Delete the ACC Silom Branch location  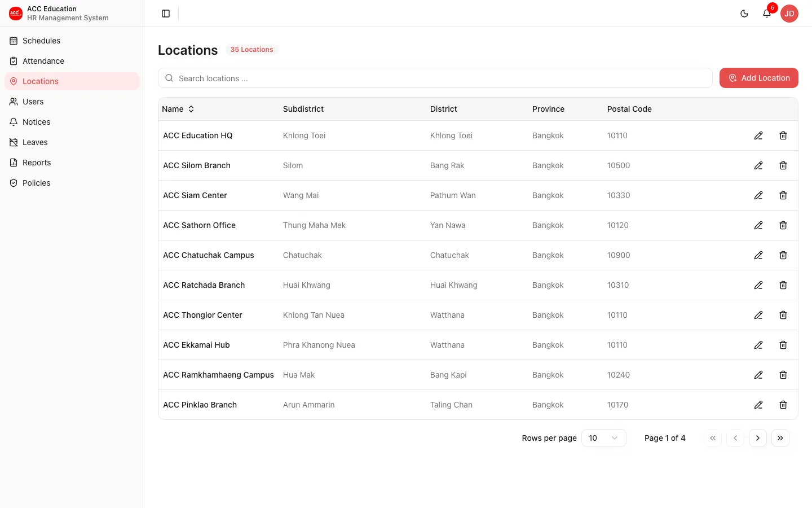point(783,165)
